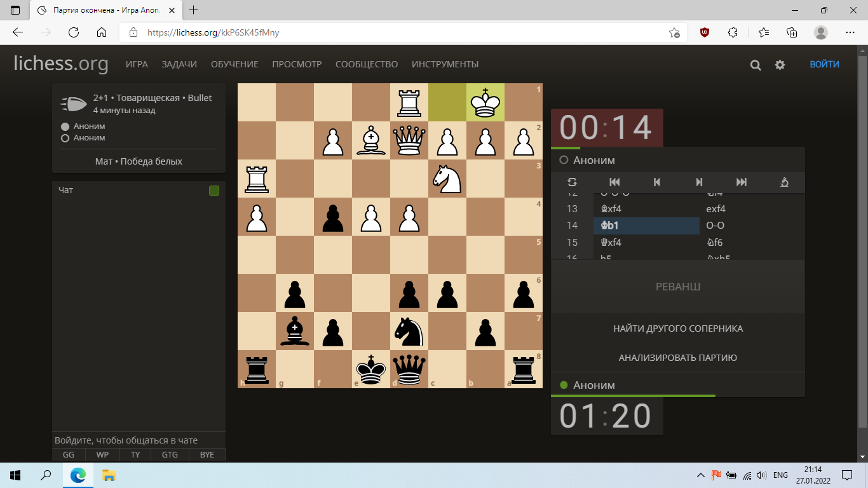Expand the ПРОСМОТР dropdown menu
Viewport: 868px width, 488px height.
(297, 64)
